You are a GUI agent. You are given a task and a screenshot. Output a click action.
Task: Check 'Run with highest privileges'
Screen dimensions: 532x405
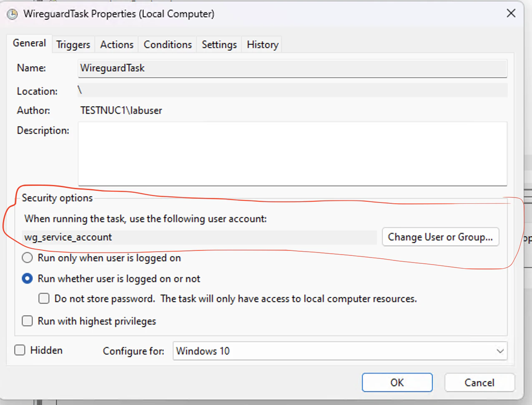(x=27, y=321)
